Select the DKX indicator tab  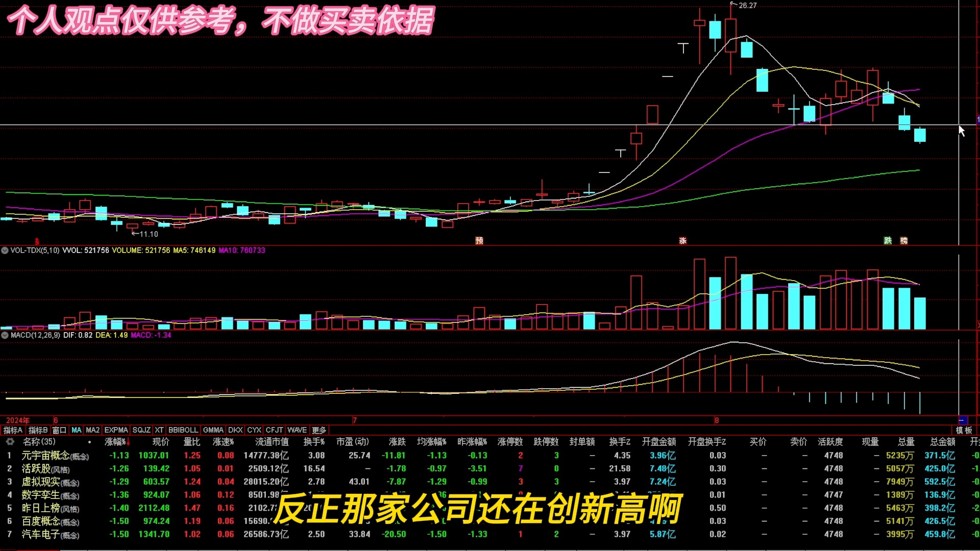235,430
